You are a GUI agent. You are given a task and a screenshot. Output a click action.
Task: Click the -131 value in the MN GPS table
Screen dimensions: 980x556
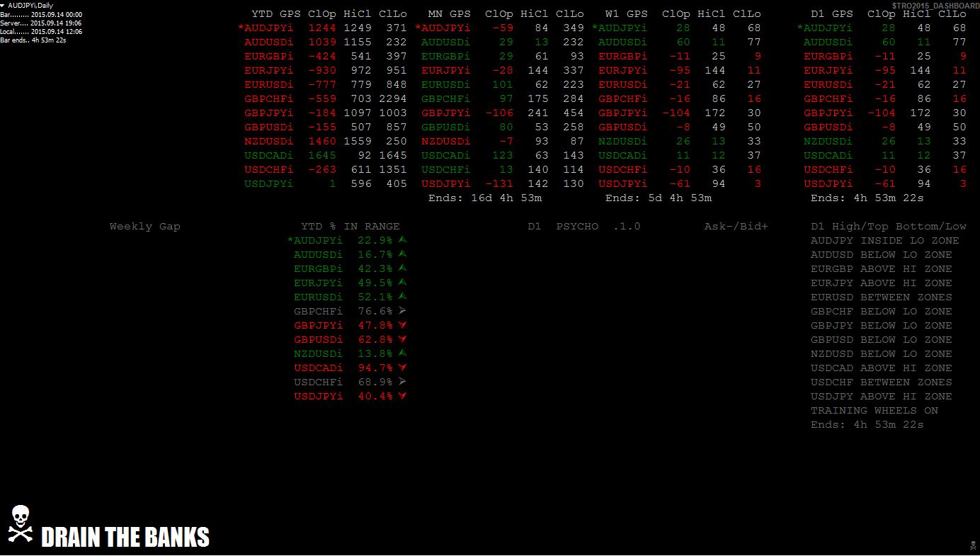[499, 184]
